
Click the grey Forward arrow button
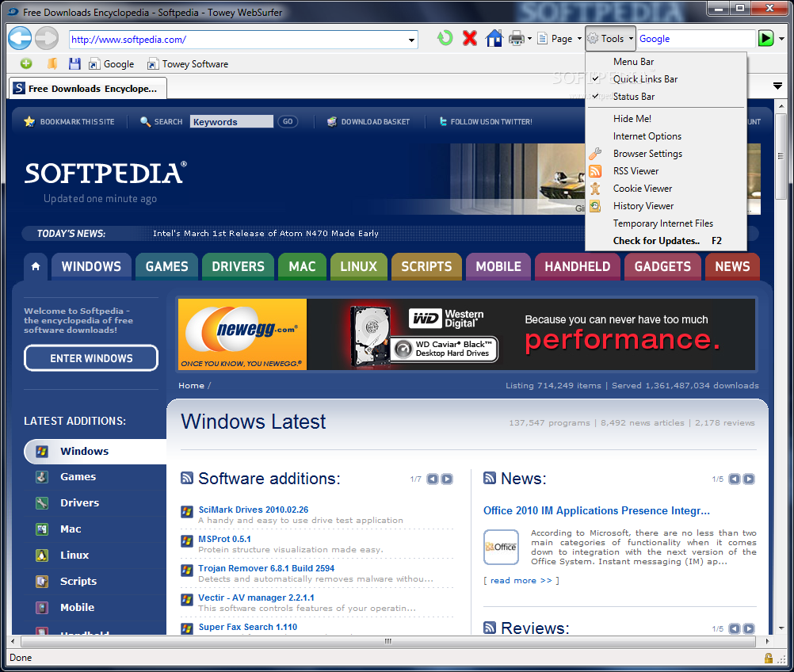47,39
